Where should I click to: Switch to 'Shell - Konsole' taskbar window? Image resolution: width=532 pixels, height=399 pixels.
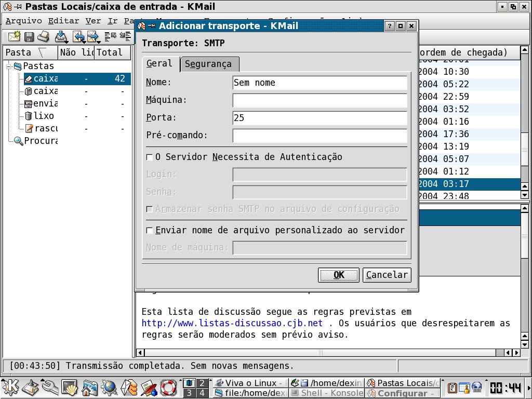pyautogui.click(x=326, y=393)
